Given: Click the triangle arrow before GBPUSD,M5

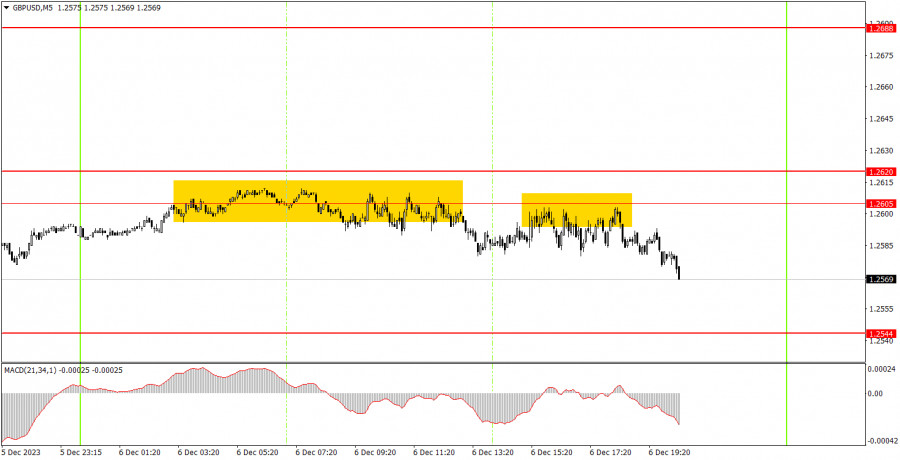Looking at the screenshot, I should (6, 8).
